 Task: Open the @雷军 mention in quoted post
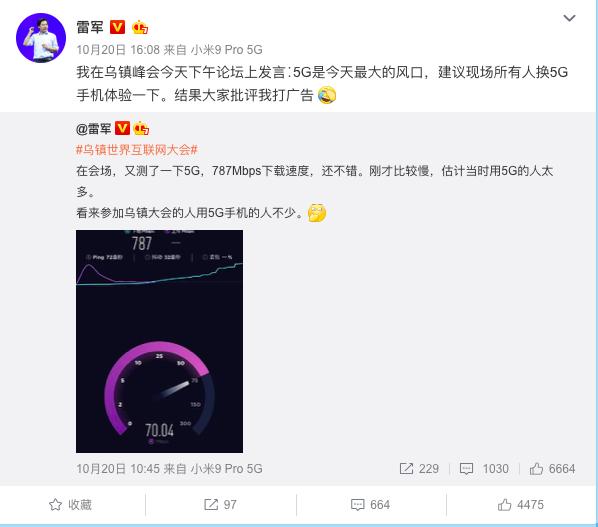[94, 129]
